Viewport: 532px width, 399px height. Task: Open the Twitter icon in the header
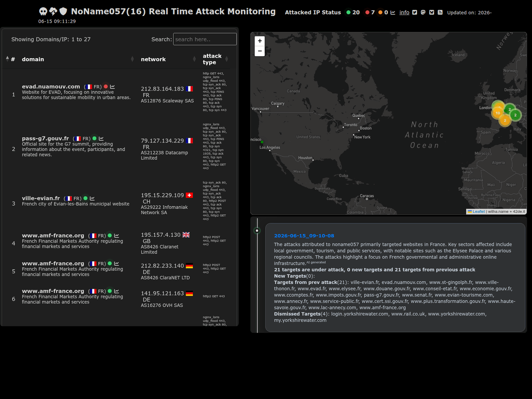pos(415,12)
